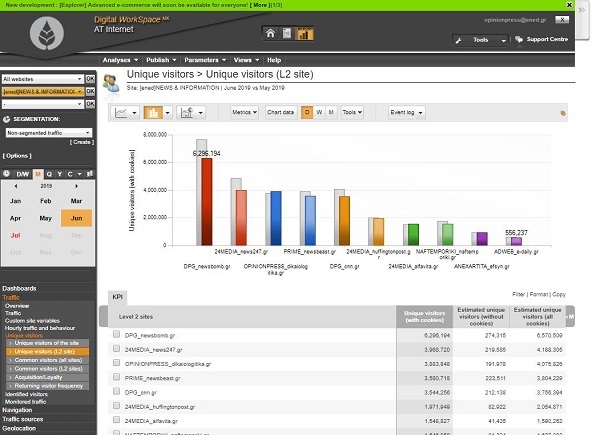This screenshot has height=435, width=600.
Task: Open the All websites dropdown
Action: tap(41, 78)
